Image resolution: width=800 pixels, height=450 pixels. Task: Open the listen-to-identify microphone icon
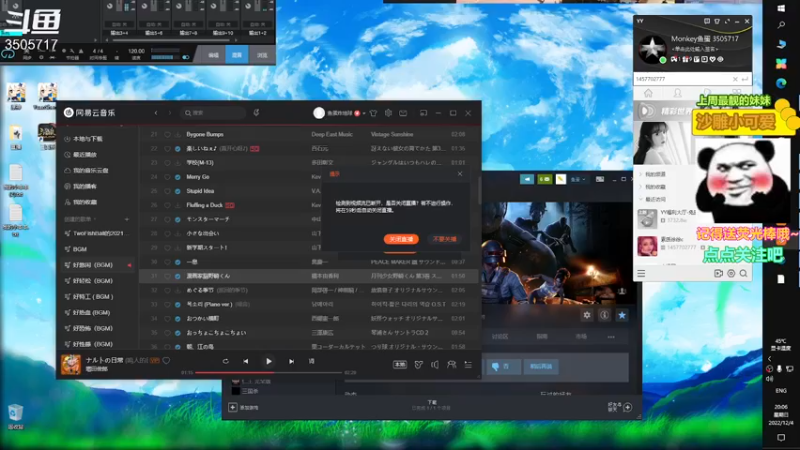click(256, 112)
